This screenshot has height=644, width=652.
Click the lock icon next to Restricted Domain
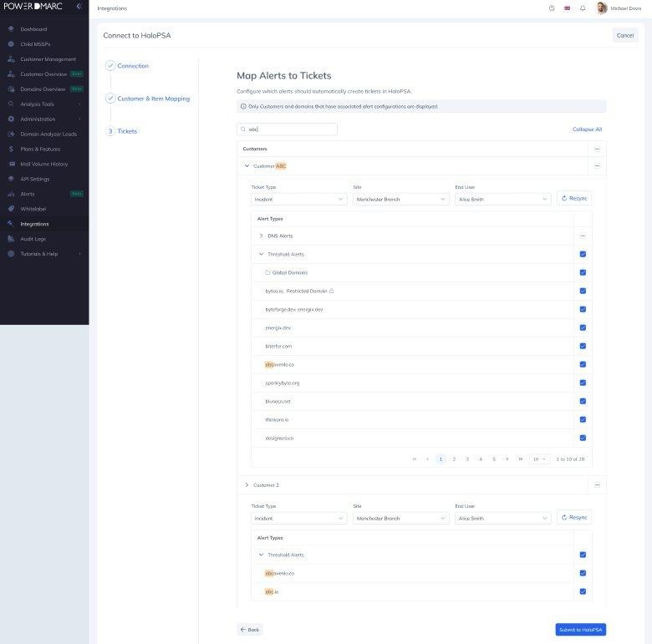tap(331, 291)
